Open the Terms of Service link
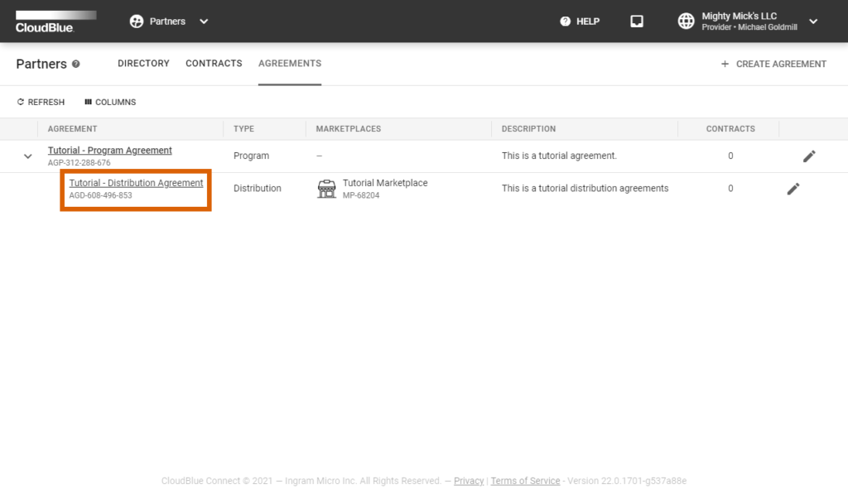 525,481
